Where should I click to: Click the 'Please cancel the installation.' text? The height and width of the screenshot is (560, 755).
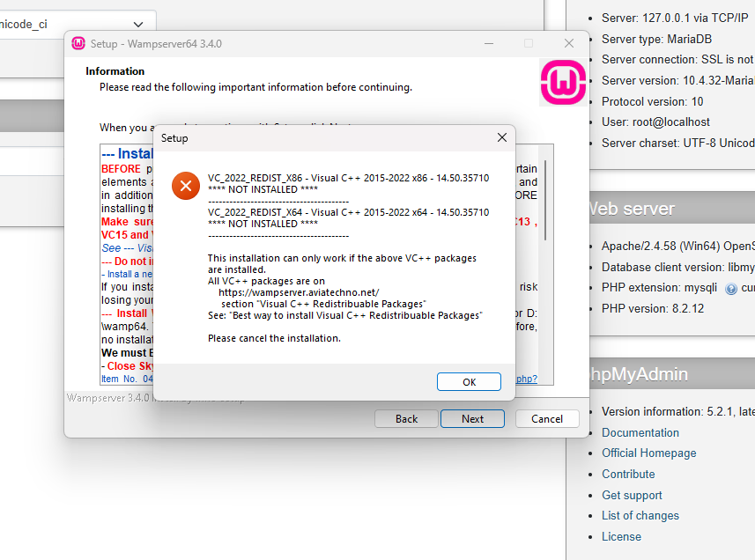click(x=274, y=338)
